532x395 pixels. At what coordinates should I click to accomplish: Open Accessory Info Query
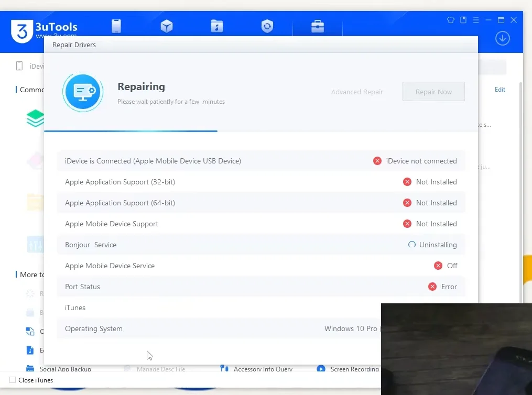(x=263, y=369)
